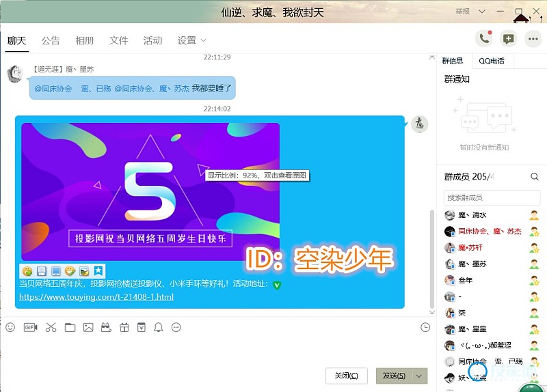The height and width of the screenshot is (392, 547).
Task: Select member 魔•苏轩
Action: pyautogui.click(x=492, y=248)
